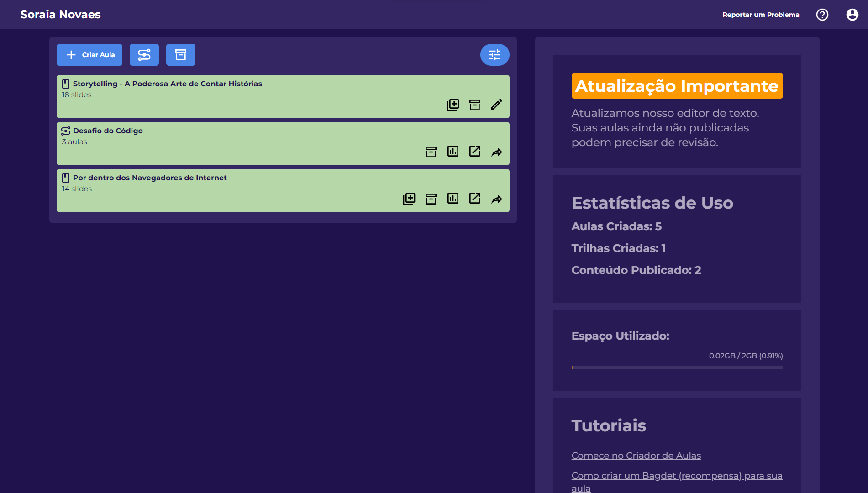Open archived content from the toolbar

point(180,55)
